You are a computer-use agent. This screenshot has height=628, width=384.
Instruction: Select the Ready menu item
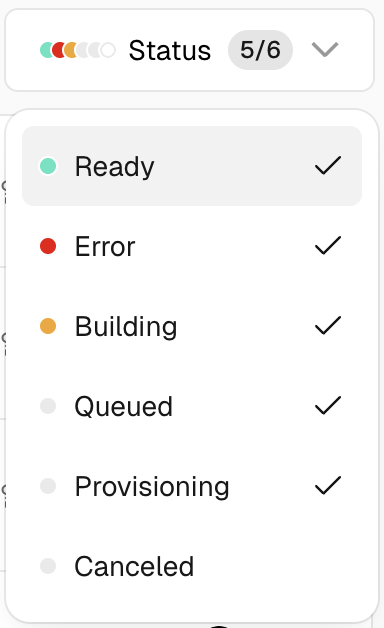click(x=192, y=166)
